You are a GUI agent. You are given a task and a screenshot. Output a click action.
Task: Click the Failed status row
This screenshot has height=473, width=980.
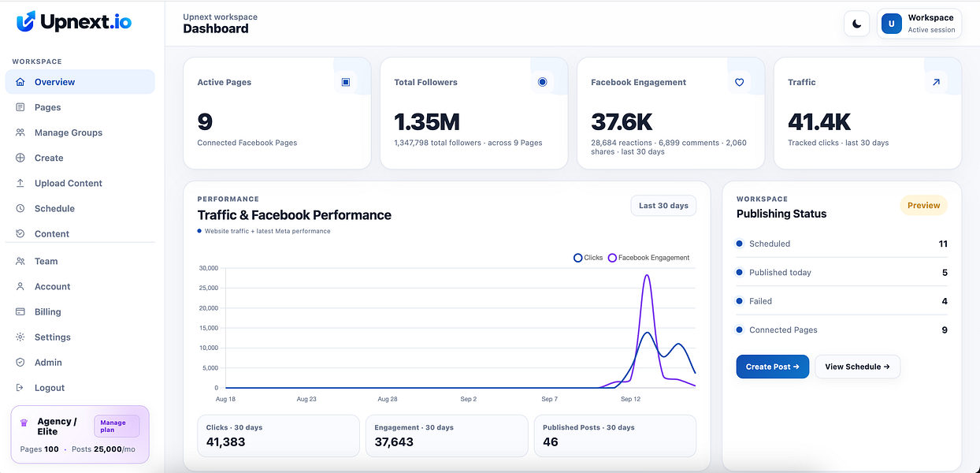842,301
